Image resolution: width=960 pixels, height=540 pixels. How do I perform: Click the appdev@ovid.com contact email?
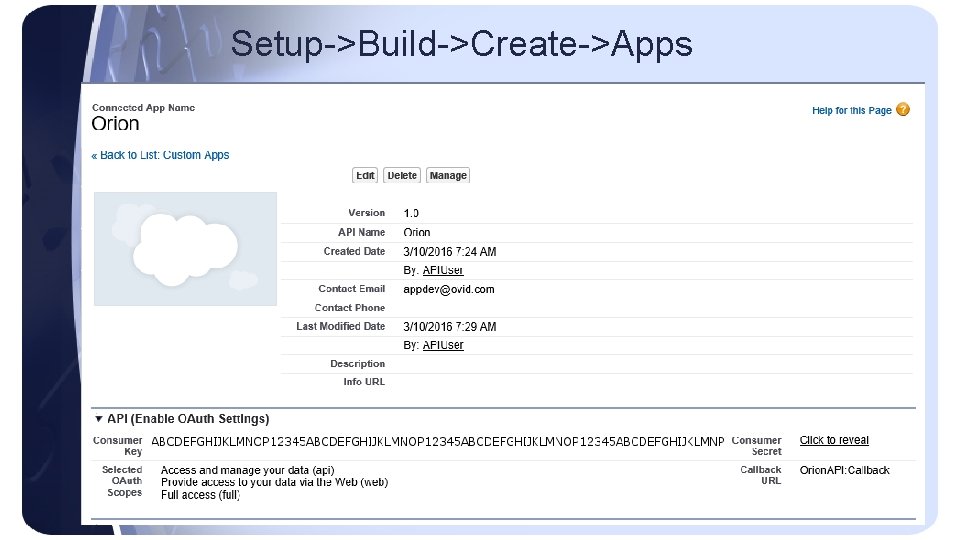click(449, 290)
